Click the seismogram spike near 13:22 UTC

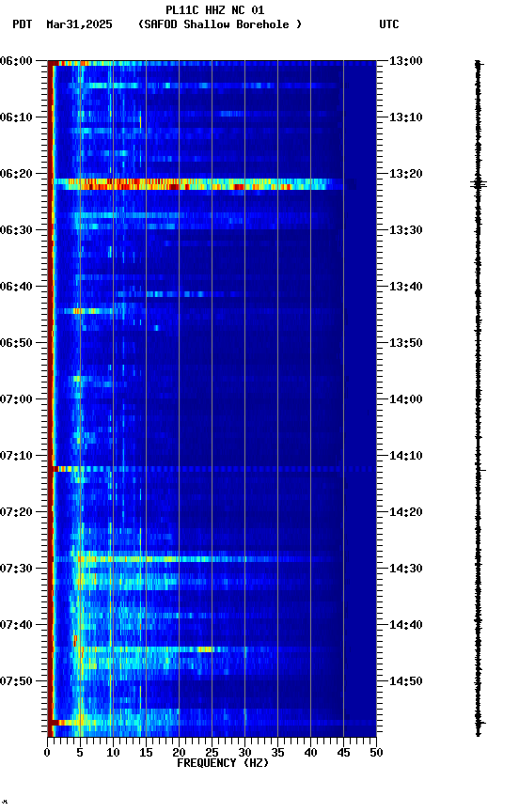point(479,184)
